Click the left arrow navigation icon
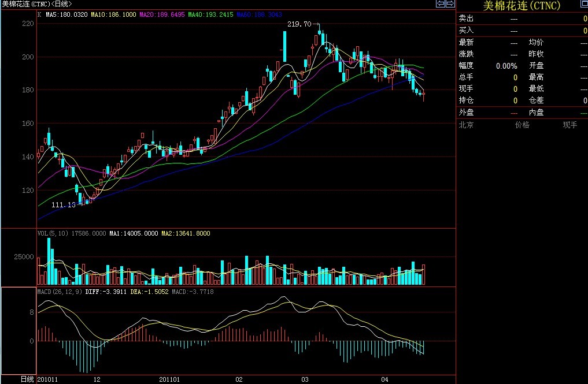 pyautogui.click(x=440, y=4)
